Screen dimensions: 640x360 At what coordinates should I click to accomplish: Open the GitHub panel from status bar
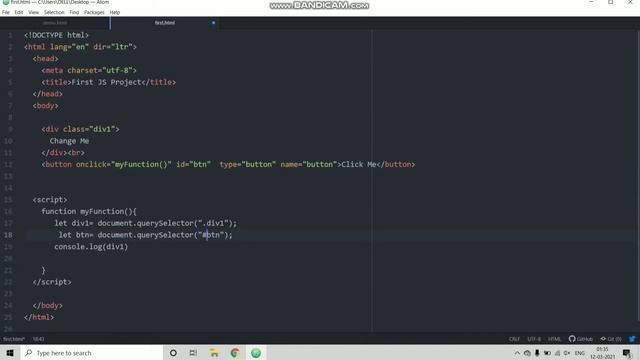(x=581, y=339)
